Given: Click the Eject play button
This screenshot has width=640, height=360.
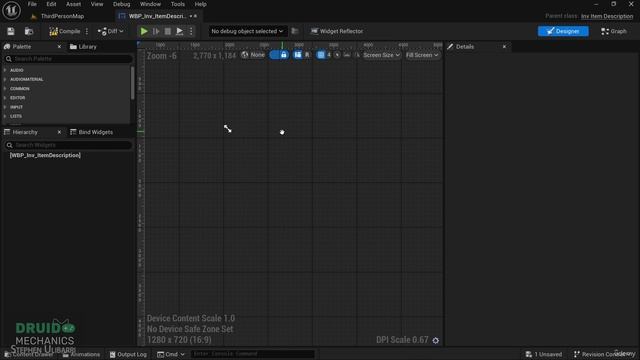Looking at the screenshot, I should [179, 31].
